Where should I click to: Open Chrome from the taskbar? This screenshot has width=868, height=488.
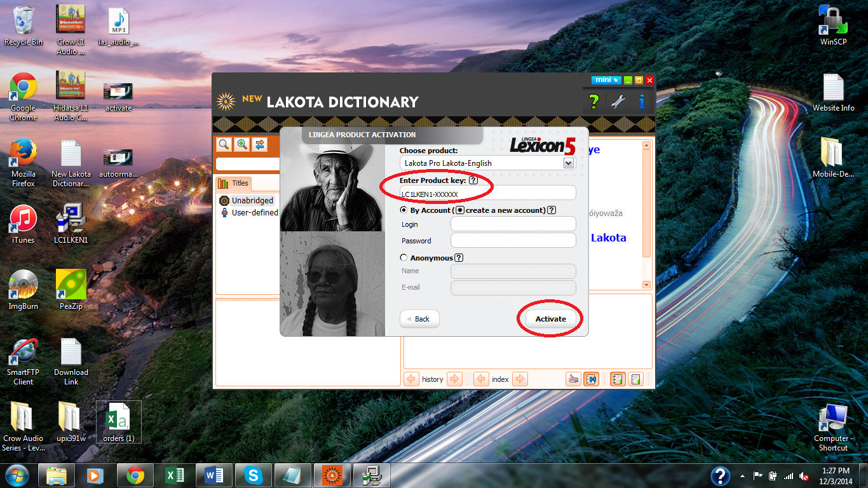point(135,475)
